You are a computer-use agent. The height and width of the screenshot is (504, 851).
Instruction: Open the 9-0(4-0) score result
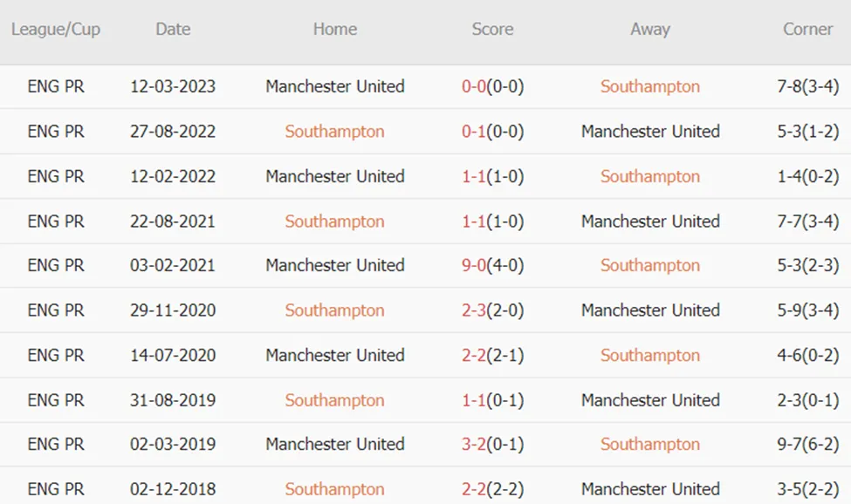tap(492, 266)
